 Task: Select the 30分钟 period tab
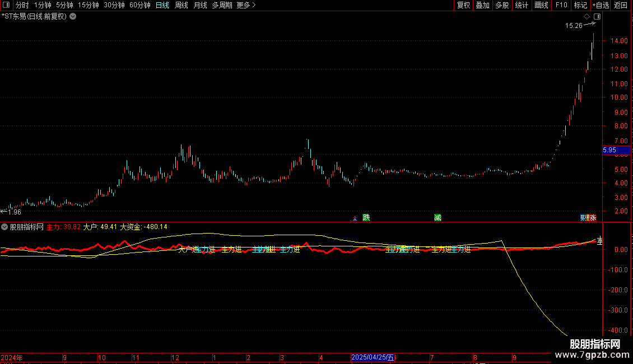114,5
